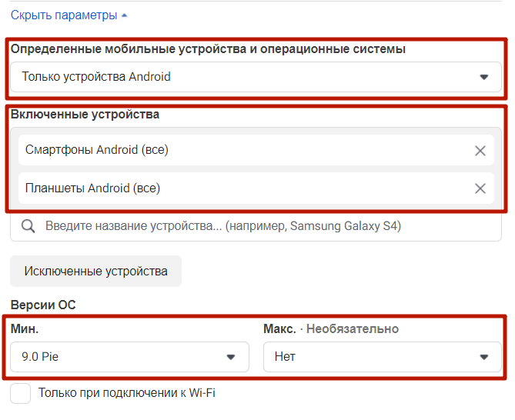Click the arrow in the '9.0 Pie' dropdown
The height and width of the screenshot is (420, 515).
click(231, 357)
